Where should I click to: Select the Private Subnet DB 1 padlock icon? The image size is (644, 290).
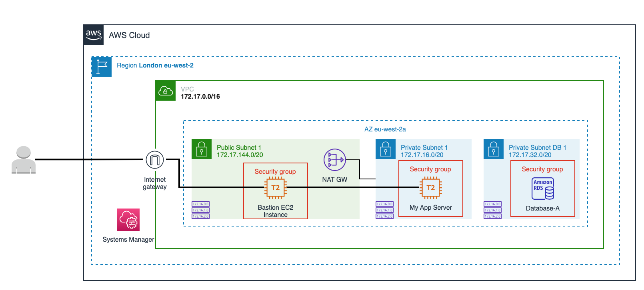tap(494, 149)
